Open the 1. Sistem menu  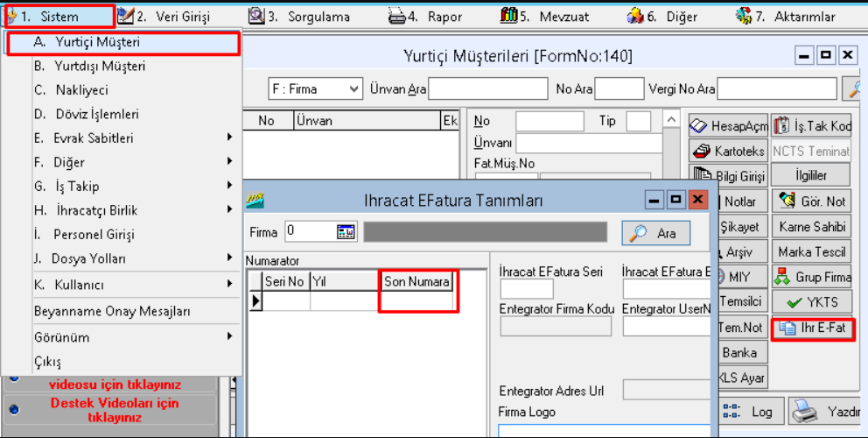[59, 17]
